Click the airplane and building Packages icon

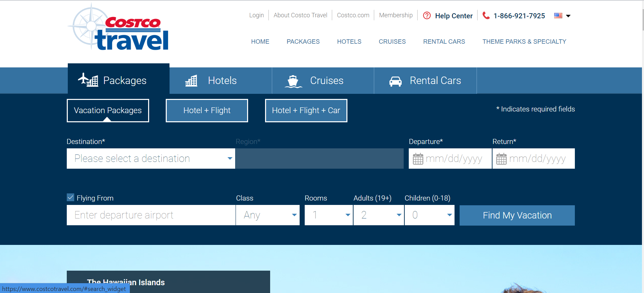coord(88,80)
